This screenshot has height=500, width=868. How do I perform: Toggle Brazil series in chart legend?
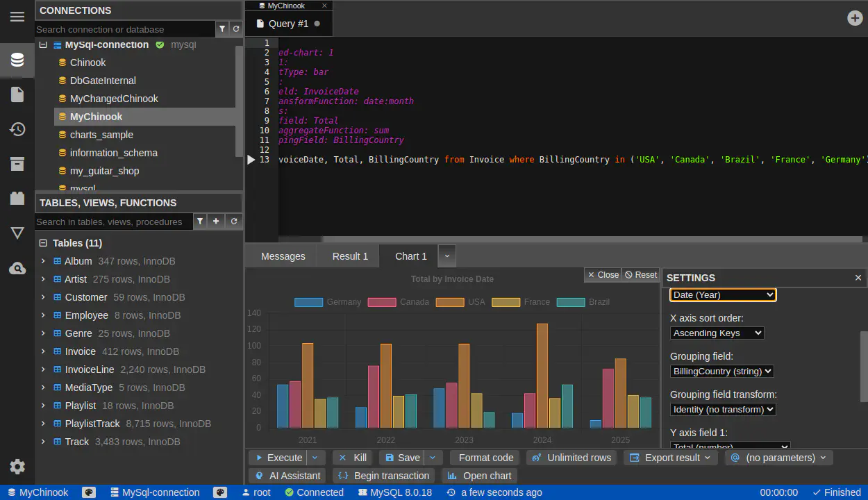tap(583, 302)
